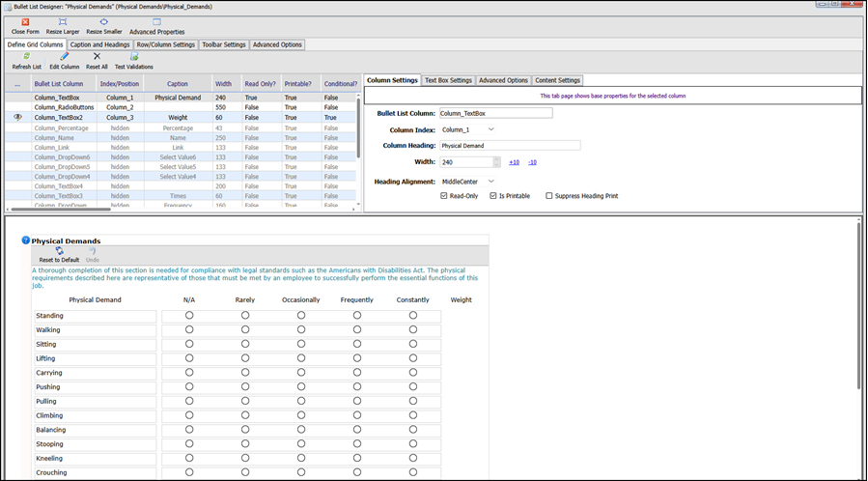Switch to the Column Settings tab
This screenshot has height=481, width=868.
coord(392,80)
